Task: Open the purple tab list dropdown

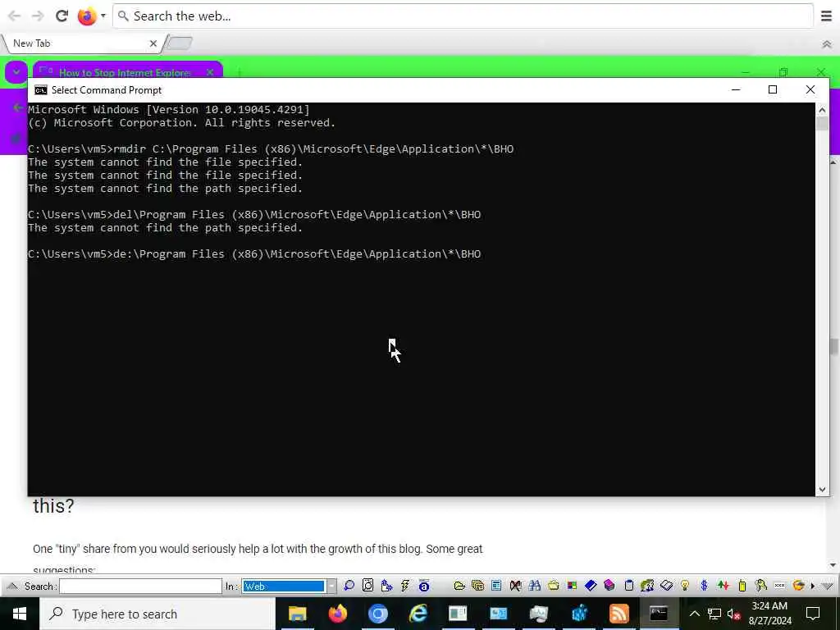Action: [16, 71]
